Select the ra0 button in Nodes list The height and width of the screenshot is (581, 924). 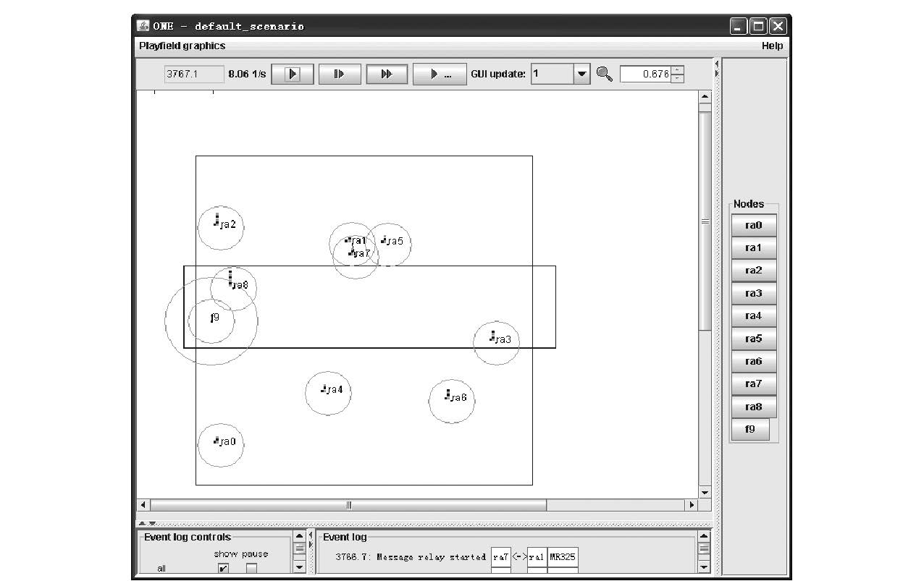point(754,225)
